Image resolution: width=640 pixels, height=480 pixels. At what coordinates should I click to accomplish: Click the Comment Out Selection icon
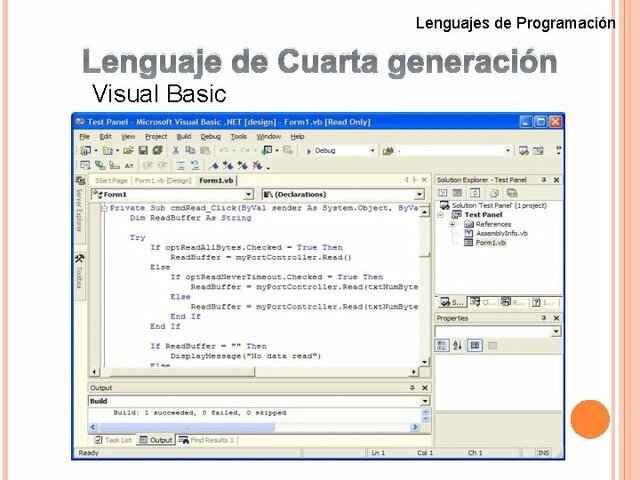pyautogui.click(x=180, y=166)
